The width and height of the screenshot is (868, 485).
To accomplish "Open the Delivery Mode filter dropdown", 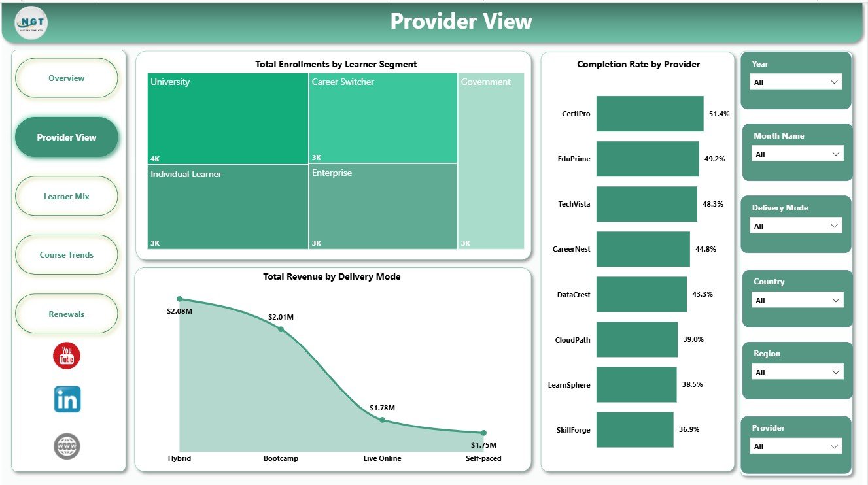I will tap(795, 226).
